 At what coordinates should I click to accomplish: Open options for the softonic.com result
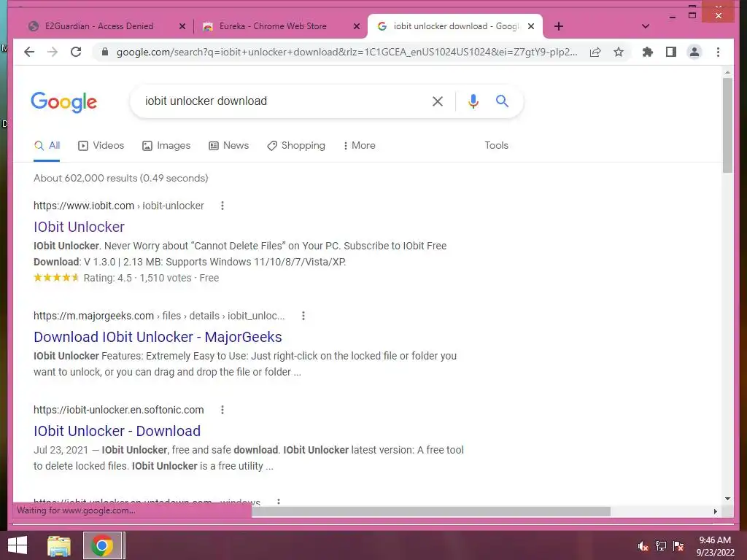click(x=222, y=410)
